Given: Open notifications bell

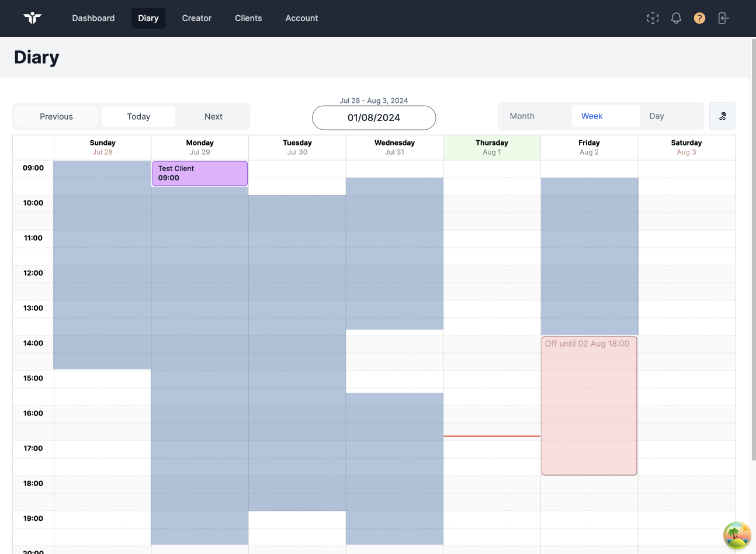Looking at the screenshot, I should [x=676, y=18].
